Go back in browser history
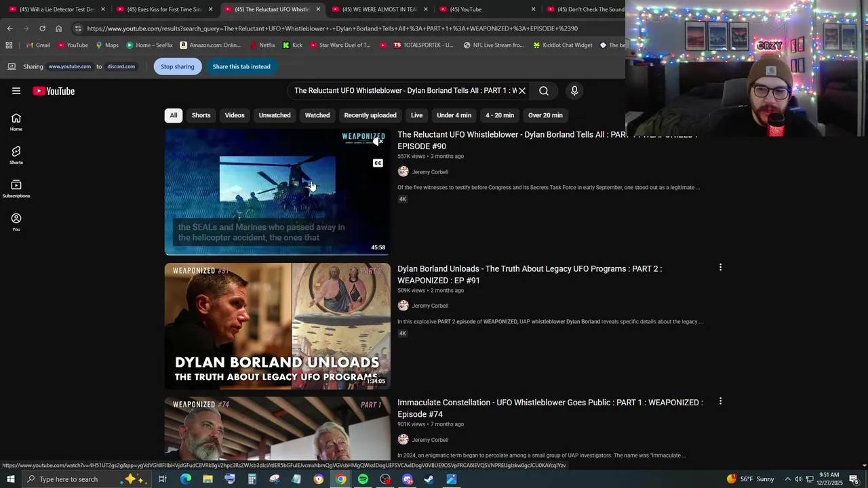 pyautogui.click(x=9, y=28)
